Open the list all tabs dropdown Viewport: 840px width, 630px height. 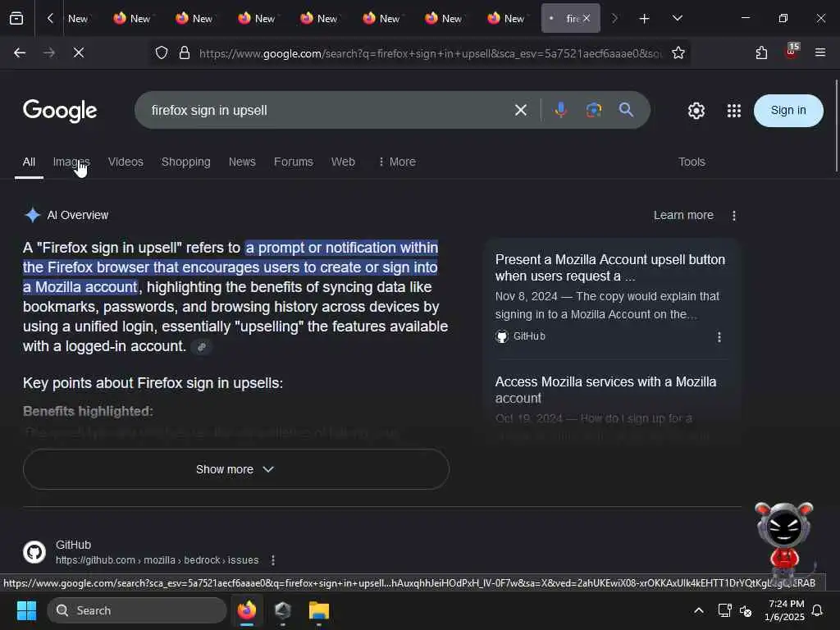tap(677, 18)
